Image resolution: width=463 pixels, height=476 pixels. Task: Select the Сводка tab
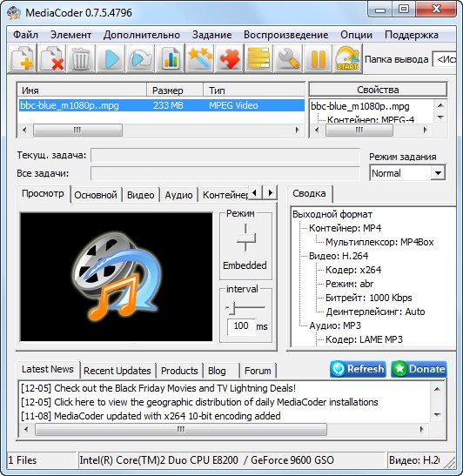point(309,193)
